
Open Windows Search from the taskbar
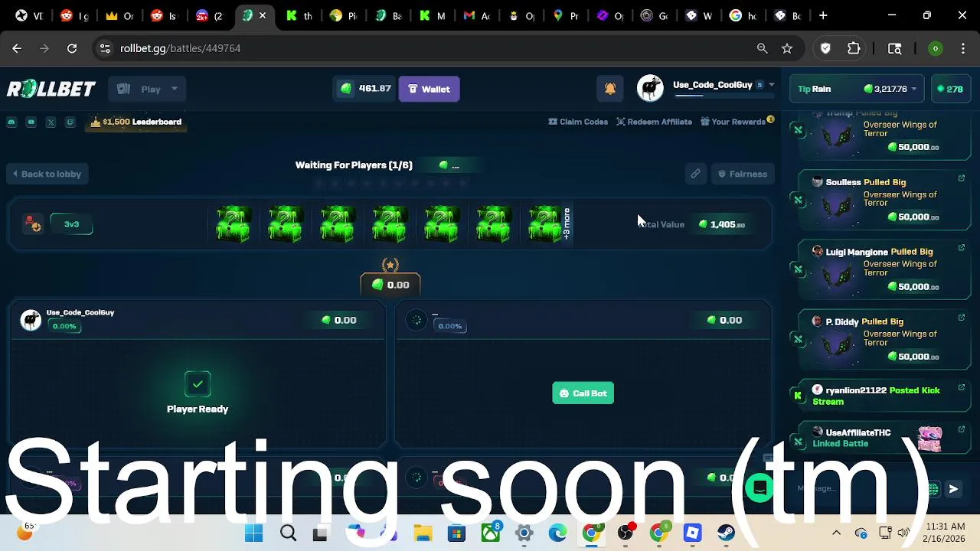(288, 533)
